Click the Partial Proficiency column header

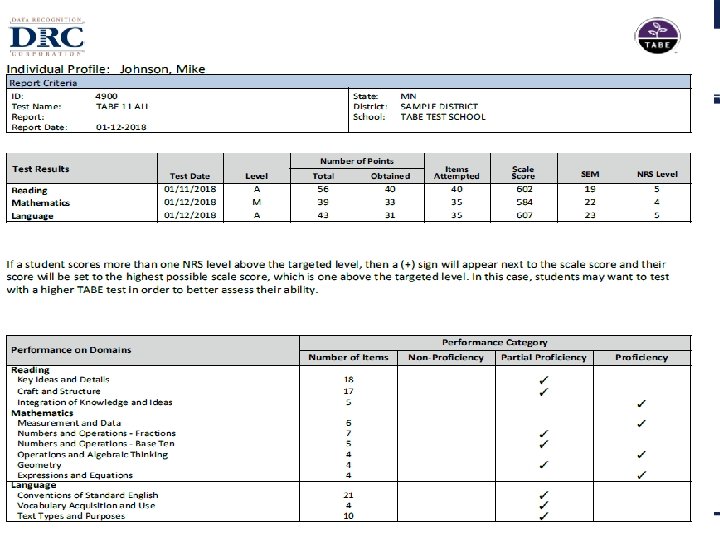point(544,358)
